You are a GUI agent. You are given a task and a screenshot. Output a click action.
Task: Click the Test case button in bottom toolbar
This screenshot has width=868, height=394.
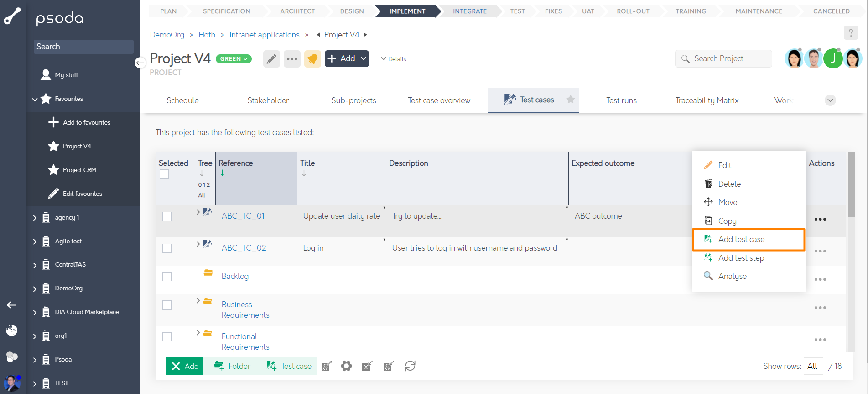pyautogui.click(x=289, y=366)
